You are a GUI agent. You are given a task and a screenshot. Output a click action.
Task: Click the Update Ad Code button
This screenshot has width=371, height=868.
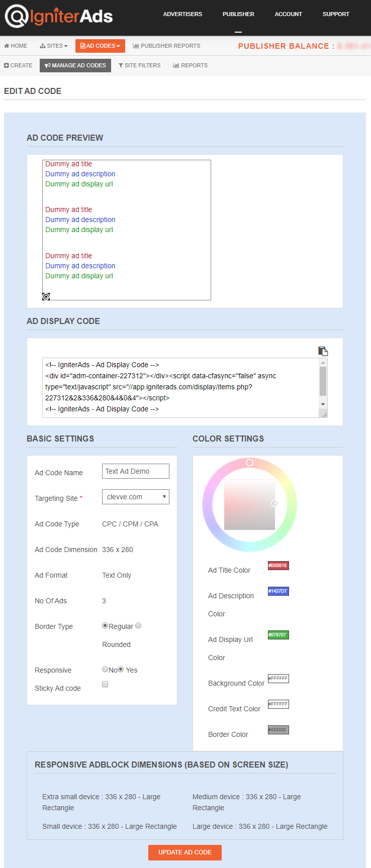185,852
